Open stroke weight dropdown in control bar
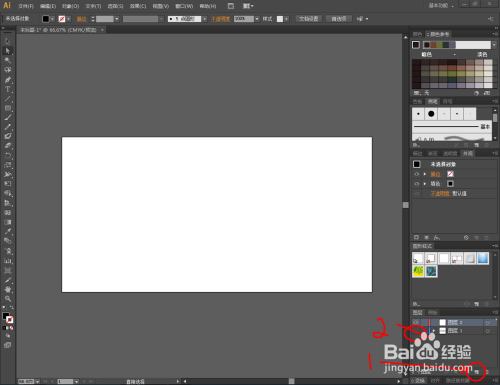The image size is (500, 385). point(117,19)
